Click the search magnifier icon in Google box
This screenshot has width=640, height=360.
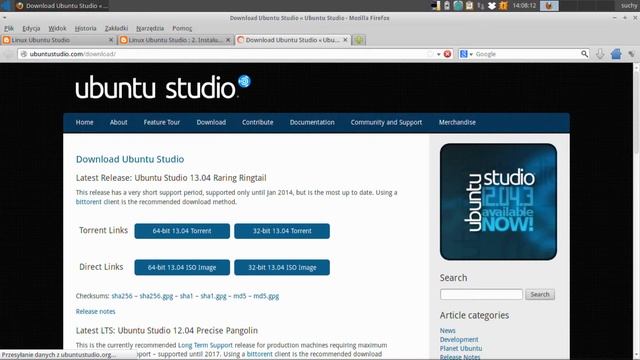[584, 54]
